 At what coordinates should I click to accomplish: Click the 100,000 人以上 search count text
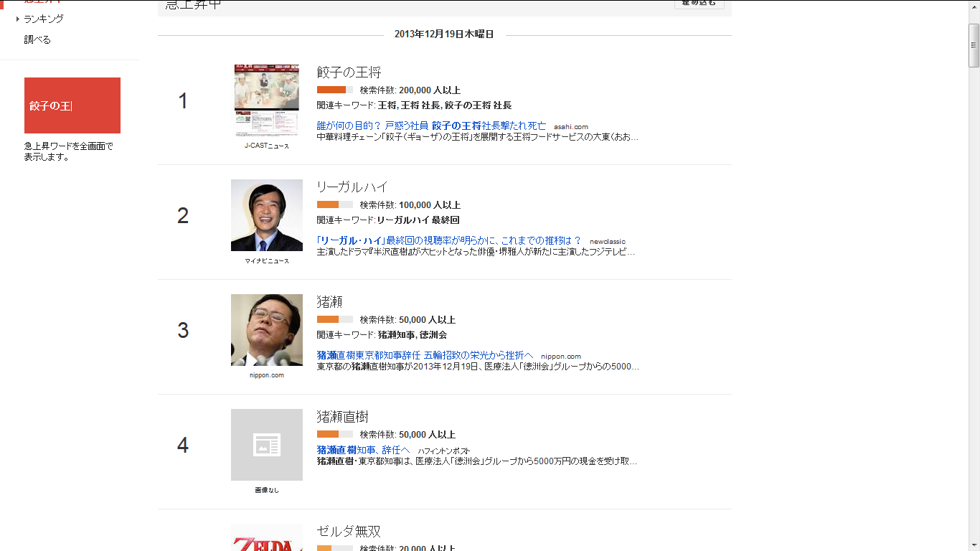coord(430,205)
